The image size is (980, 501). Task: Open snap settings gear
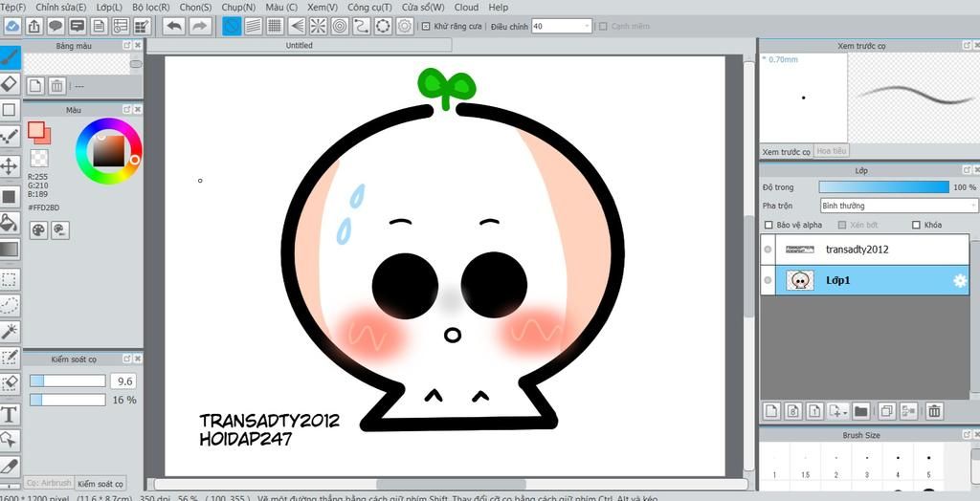[405, 26]
